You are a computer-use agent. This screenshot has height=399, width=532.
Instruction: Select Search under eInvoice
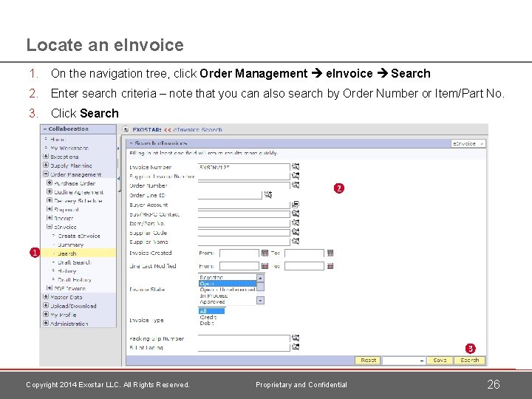pos(66,253)
